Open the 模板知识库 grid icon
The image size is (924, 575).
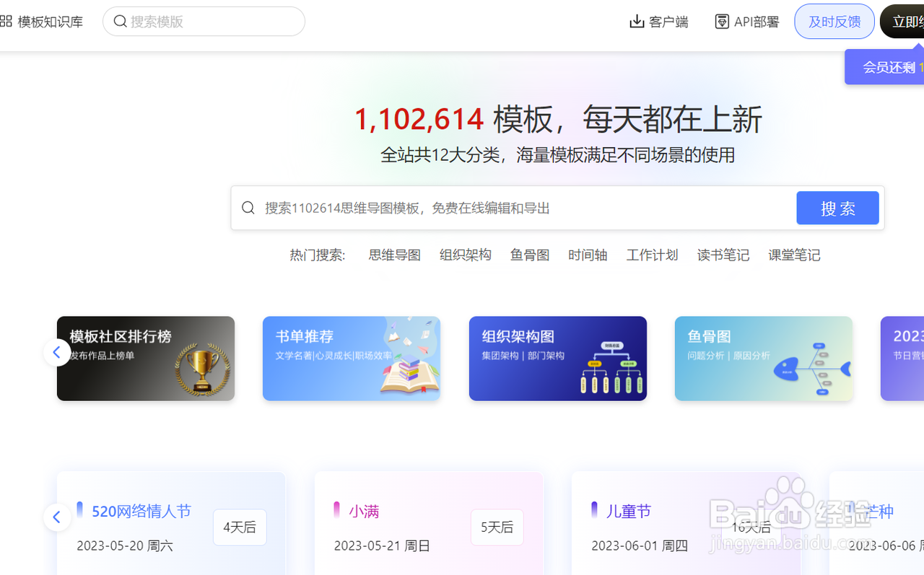pos(6,22)
